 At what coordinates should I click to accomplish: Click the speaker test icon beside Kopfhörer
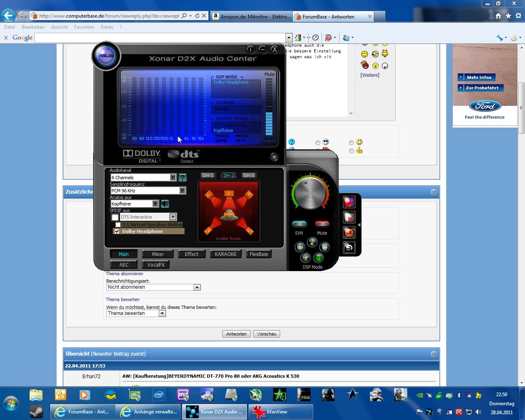click(x=165, y=203)
